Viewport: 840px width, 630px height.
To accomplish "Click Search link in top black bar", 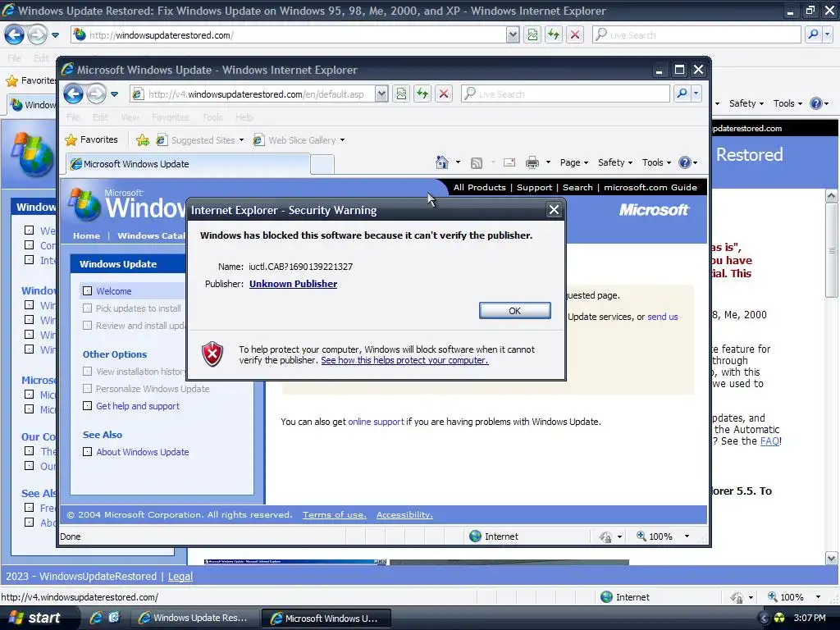I will (x=577, y=188).
